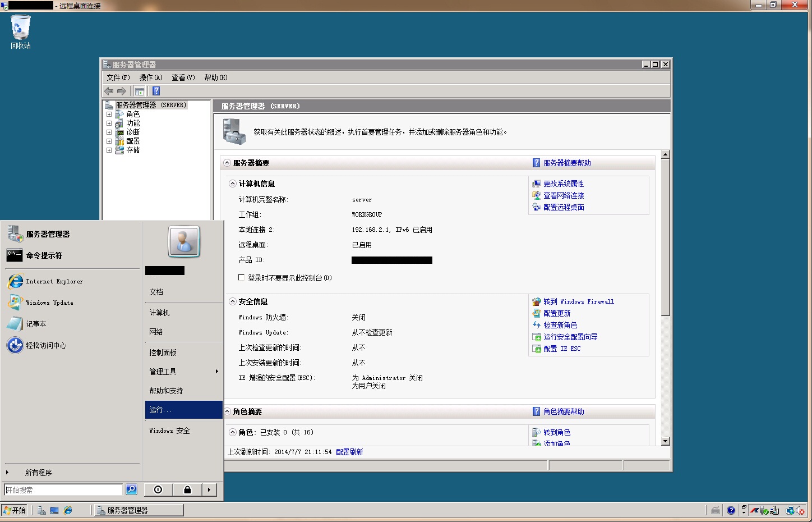Click Internet Explorer quick launch taskbar icon
This screenshot has height=522, width=812.
click(x=68, y=510)
